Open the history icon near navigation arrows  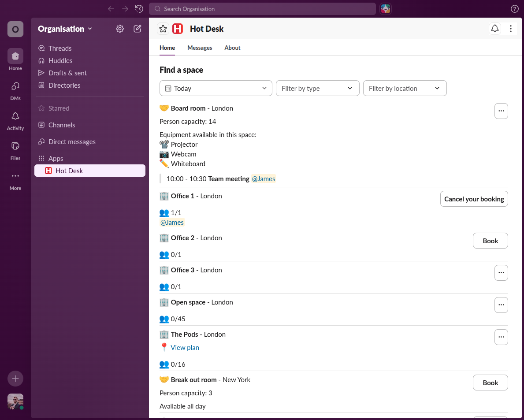tap(139, 9)
